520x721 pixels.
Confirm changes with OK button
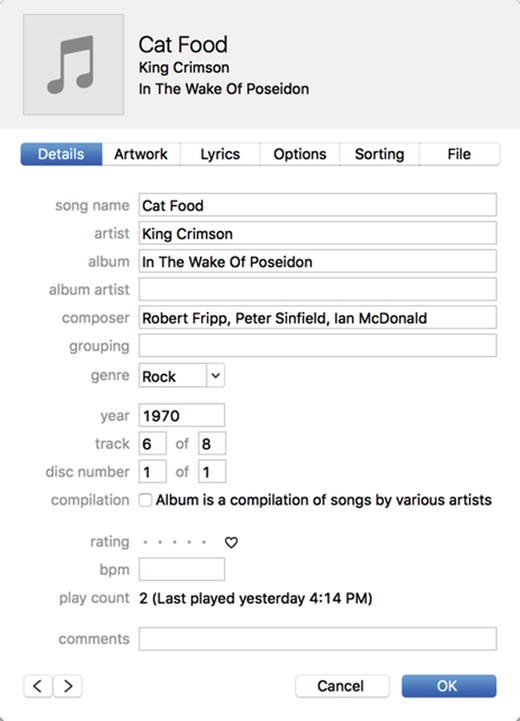pyautogui.click(x=449, y=686)
